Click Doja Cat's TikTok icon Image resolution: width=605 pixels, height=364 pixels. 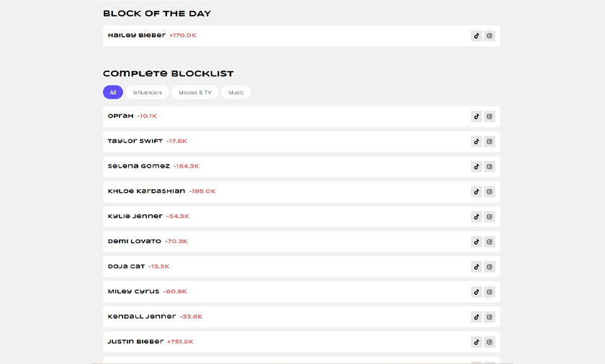click(x=476, y=267)
